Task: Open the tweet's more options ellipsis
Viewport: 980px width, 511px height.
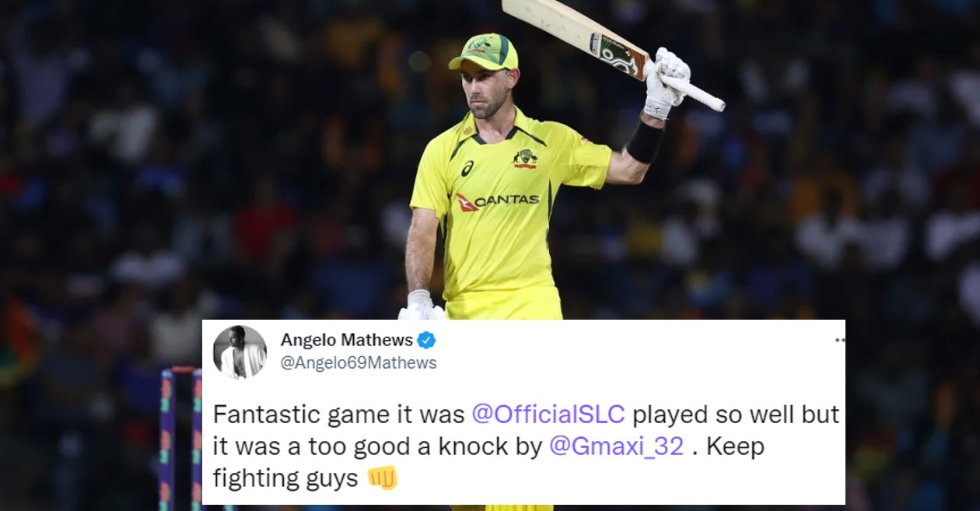Action: click(x=839, y=341)
